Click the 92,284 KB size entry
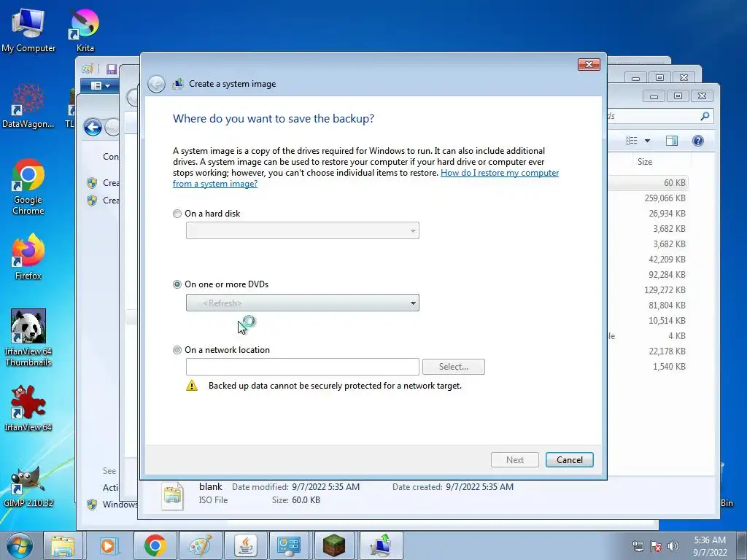 point(667,275)
